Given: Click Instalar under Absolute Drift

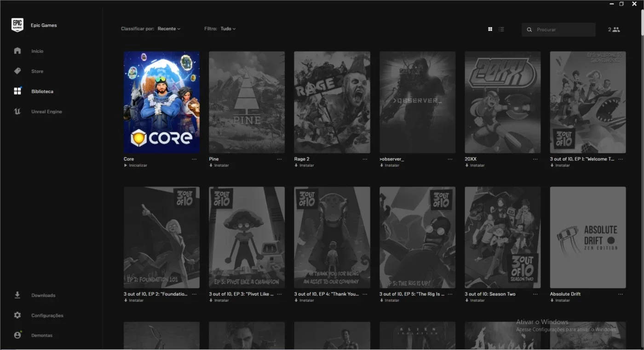Looking at the screenshot, I should tap(560, 300).
